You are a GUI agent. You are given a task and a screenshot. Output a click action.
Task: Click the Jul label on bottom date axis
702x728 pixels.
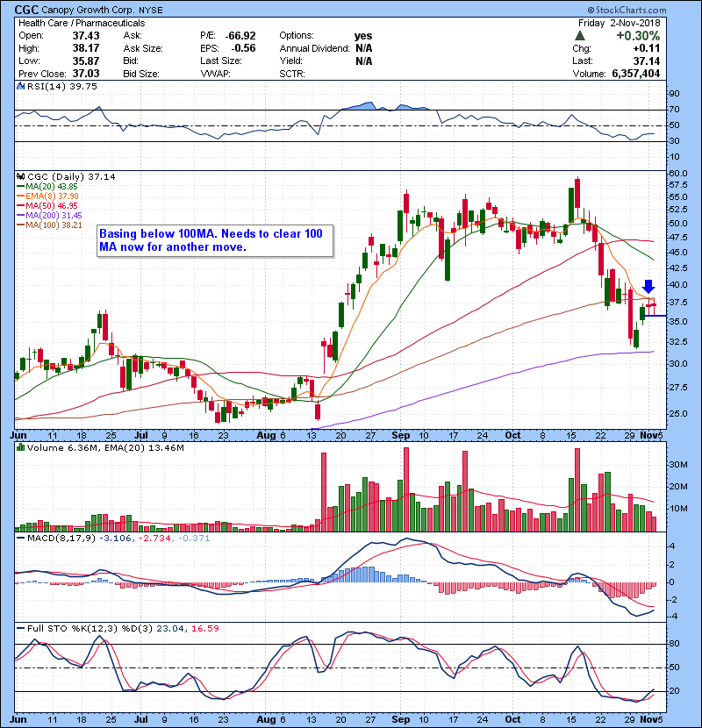[x=140, y=719]
